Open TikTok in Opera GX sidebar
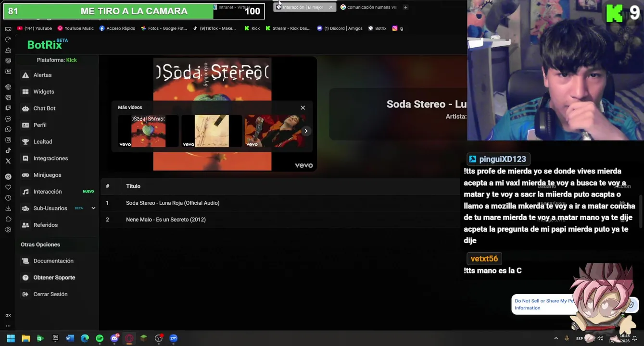The image size is (644, 346). tap(8, 150)
